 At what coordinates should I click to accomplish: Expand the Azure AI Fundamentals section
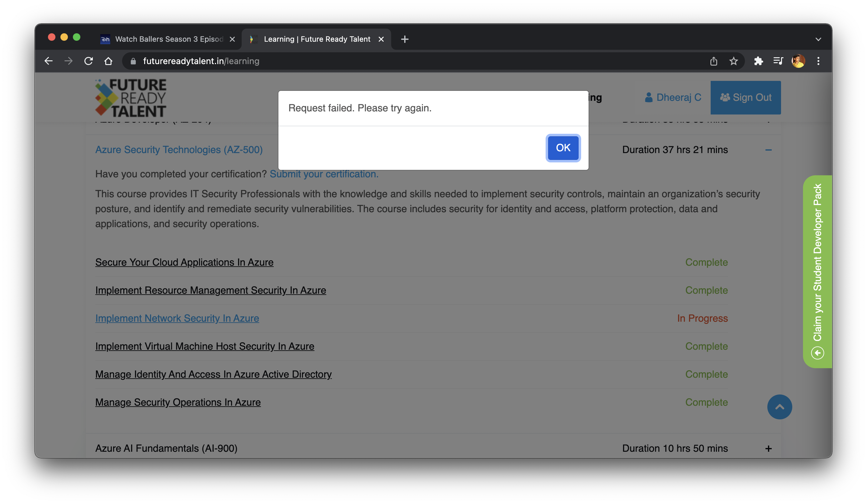pos(768,449)
